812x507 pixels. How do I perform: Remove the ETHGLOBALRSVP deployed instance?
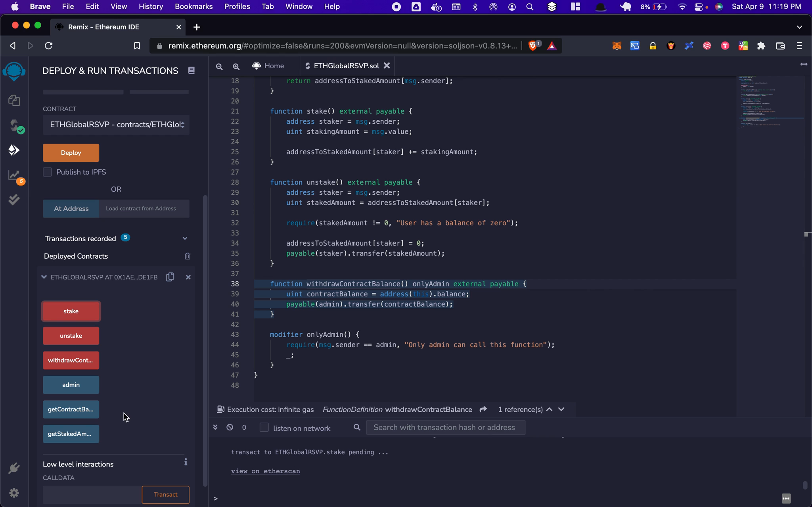pos(188,277)
